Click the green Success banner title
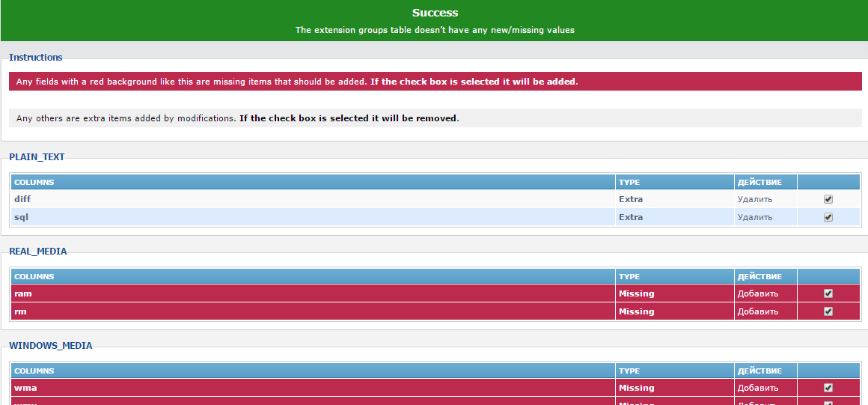The width and height of the screenshot is (868, 405). pos(435,13)
